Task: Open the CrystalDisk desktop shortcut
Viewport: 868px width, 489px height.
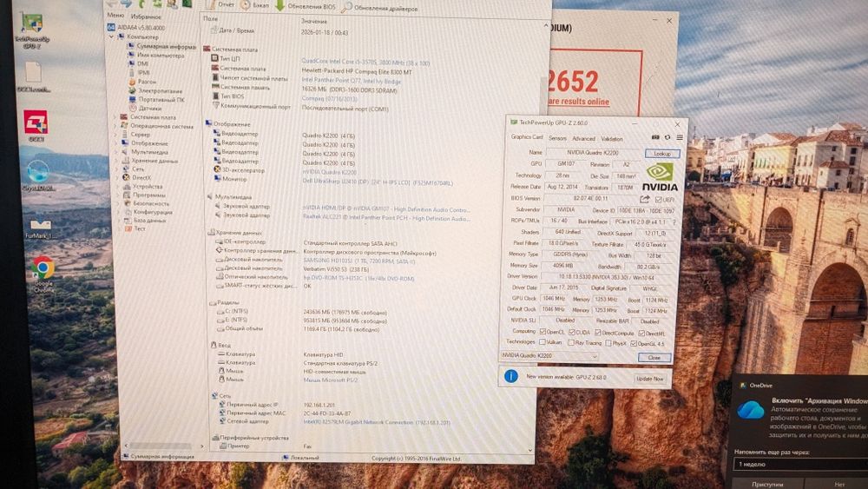Action: click(x=37, y=175)
